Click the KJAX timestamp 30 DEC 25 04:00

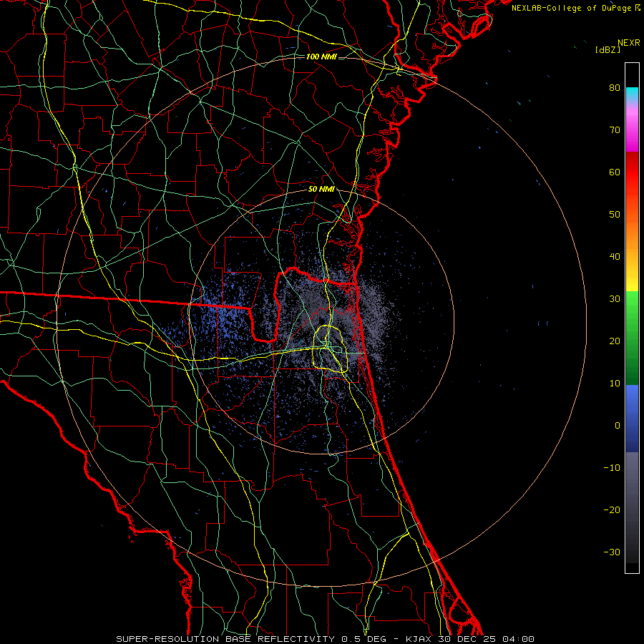pyautogui.click(x=470, y=639)
